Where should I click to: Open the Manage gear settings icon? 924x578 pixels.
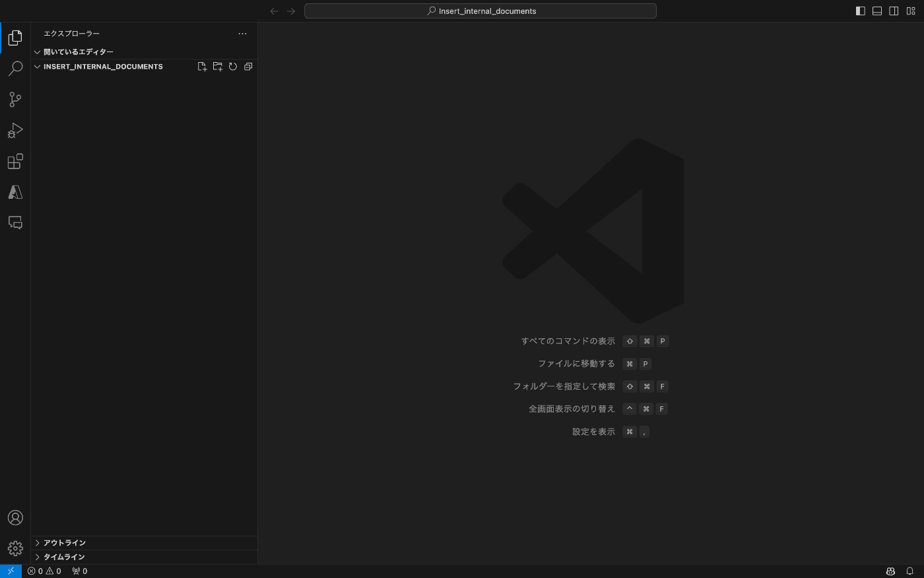click(15, 548)
